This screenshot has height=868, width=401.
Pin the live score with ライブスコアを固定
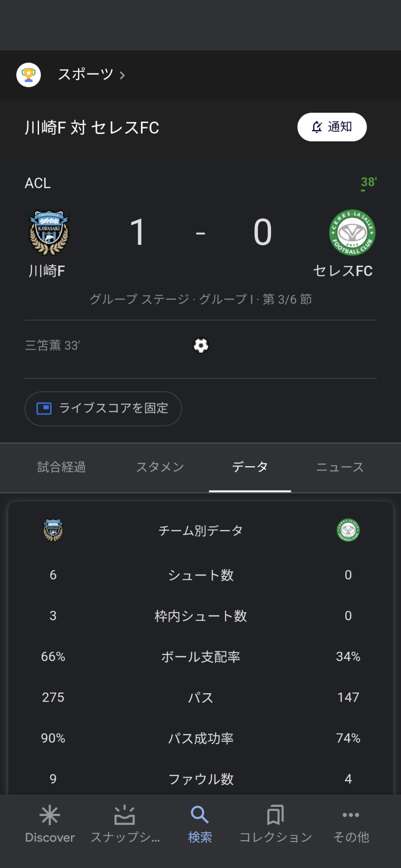[x=103, y=408]
